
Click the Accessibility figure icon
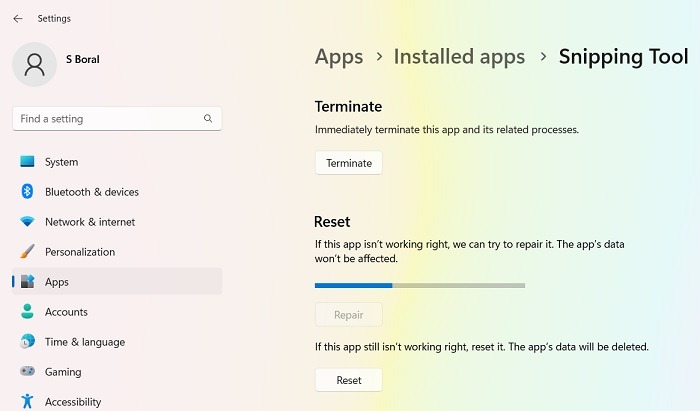27,401
